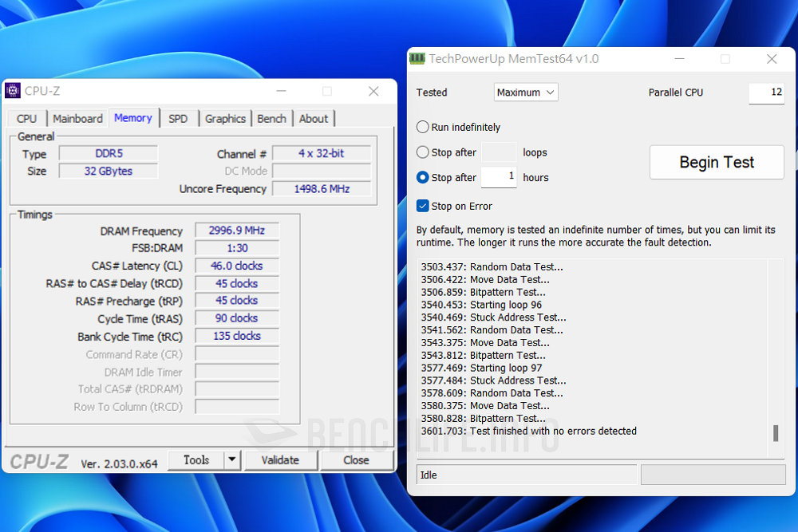Screen dimensions: 798x532
Task: Switch to the Graphics tab
Action: pos(226,119)
